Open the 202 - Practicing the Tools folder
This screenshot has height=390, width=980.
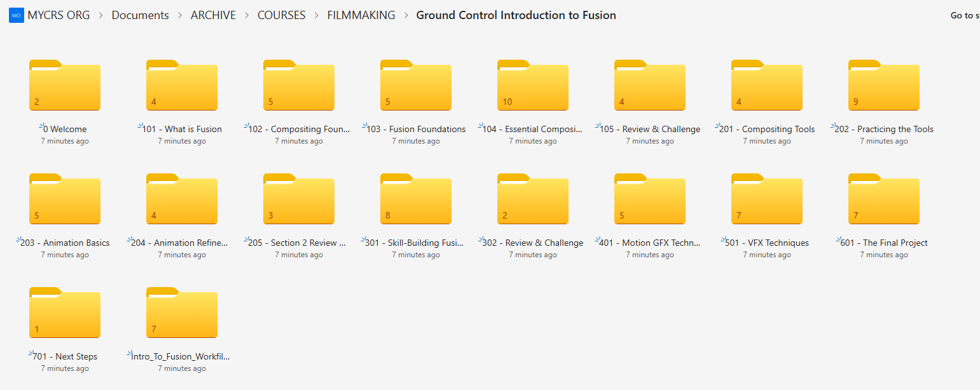(884, 86)
